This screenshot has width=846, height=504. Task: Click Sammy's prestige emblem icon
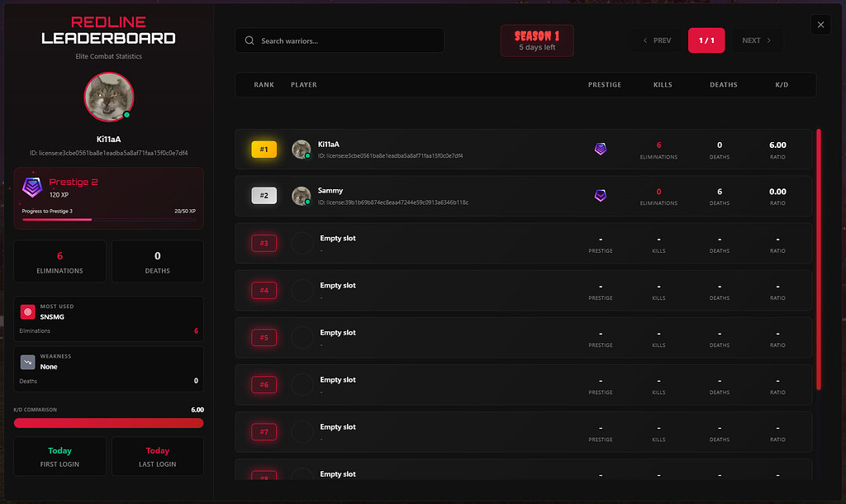[601, 195]
